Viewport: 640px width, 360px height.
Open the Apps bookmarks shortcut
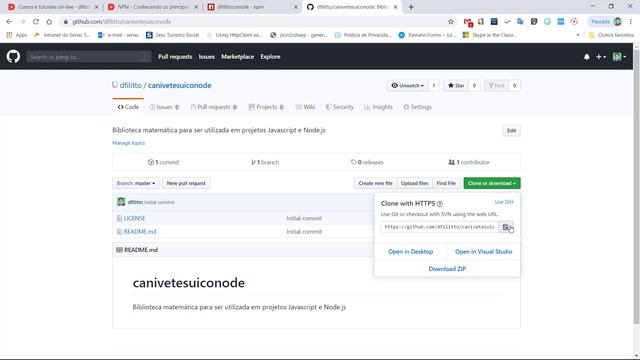(x=17, y=35)
